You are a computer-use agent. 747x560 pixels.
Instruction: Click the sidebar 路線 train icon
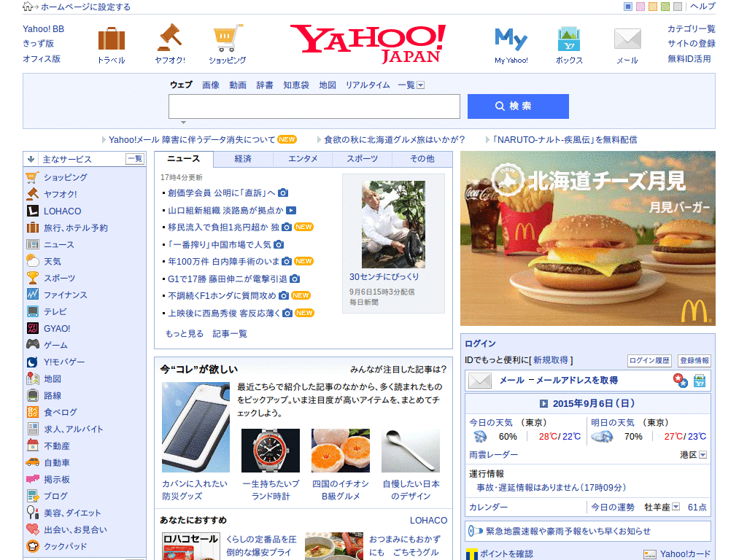[x=32, y=395]
